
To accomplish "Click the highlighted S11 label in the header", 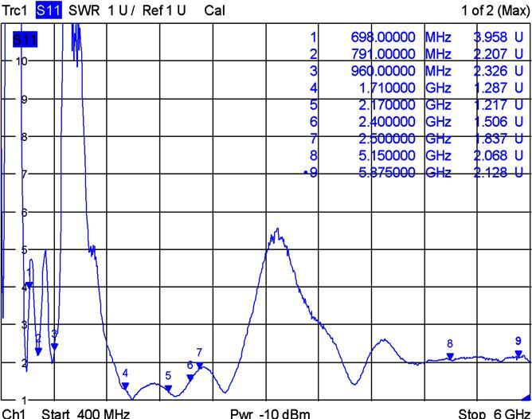I will click(50, 11).
